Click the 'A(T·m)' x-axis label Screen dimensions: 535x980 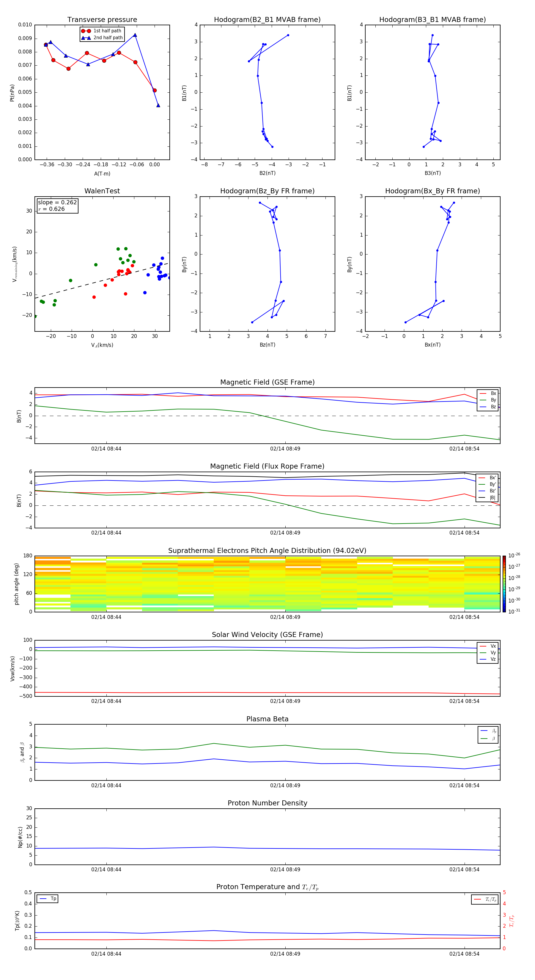[102, 173]
